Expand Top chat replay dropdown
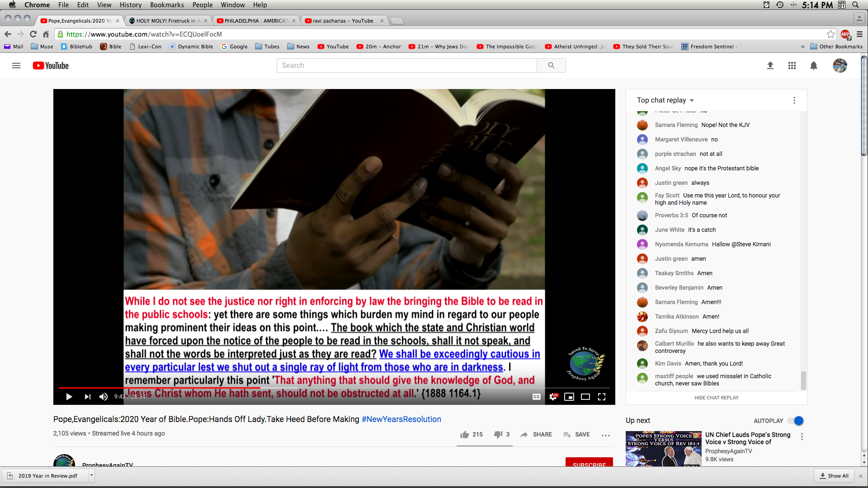 pyautogui.click(x=665, y=100)
